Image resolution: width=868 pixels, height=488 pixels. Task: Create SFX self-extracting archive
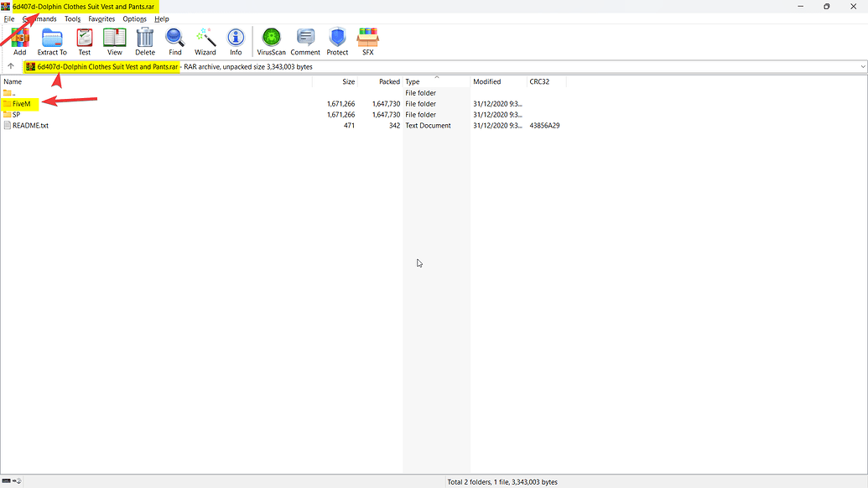click(x=367, y=40)
